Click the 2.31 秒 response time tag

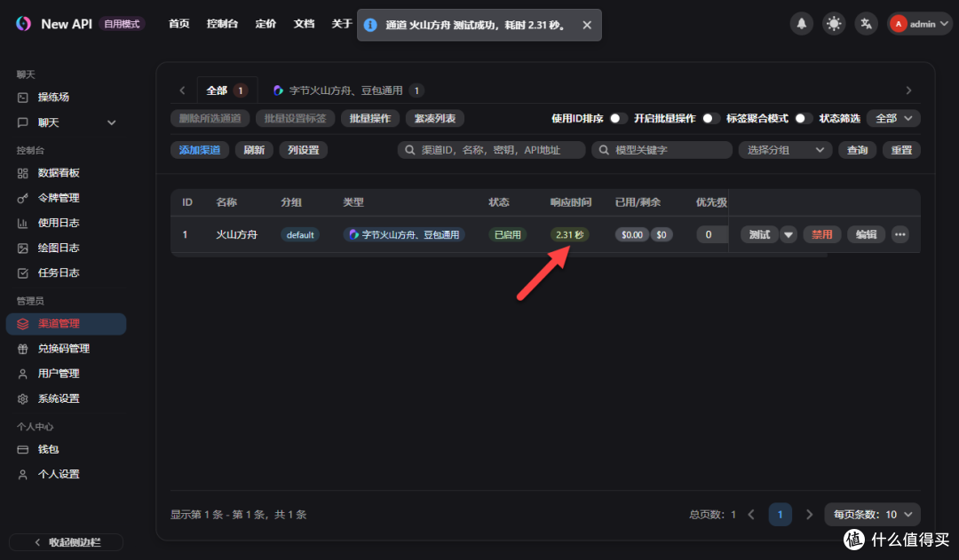(569, 235)
